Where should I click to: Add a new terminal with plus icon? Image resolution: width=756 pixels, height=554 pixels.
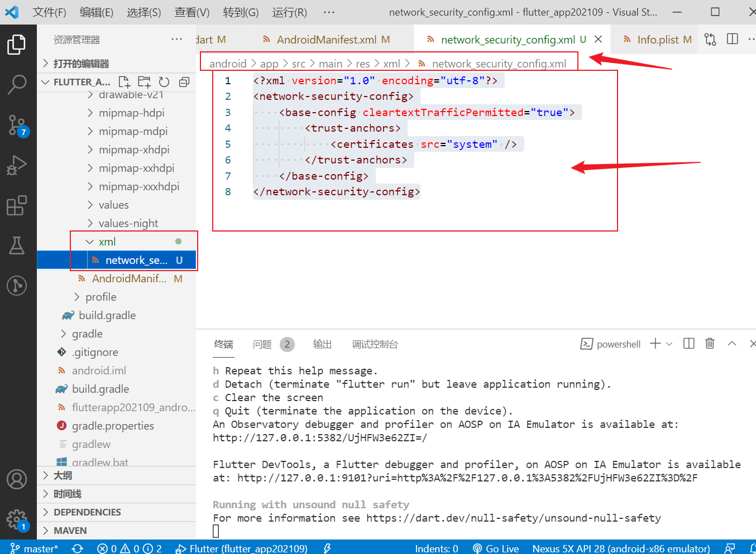pyautogui.click(x=655, y=344)
